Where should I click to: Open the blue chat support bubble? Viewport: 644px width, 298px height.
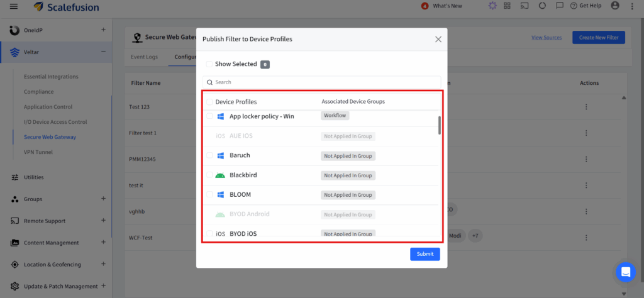pos(626,272)
